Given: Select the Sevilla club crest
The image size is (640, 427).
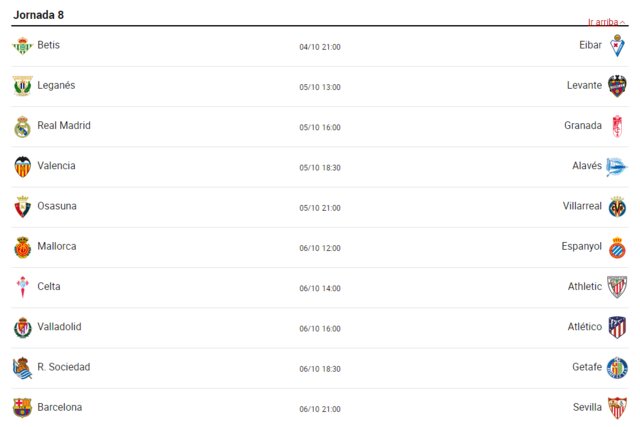Looking at the screenshot, I should pos(617,407).
